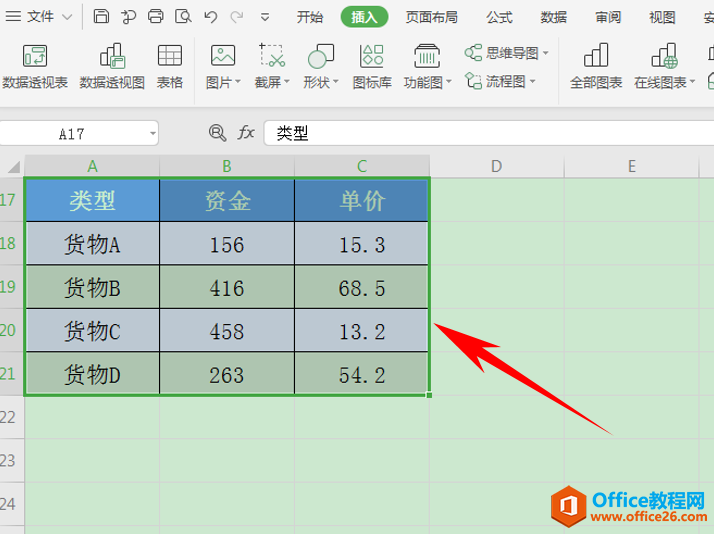714x534 pixels.
Task: Select cell with value 263
Action: click(227, 374)
